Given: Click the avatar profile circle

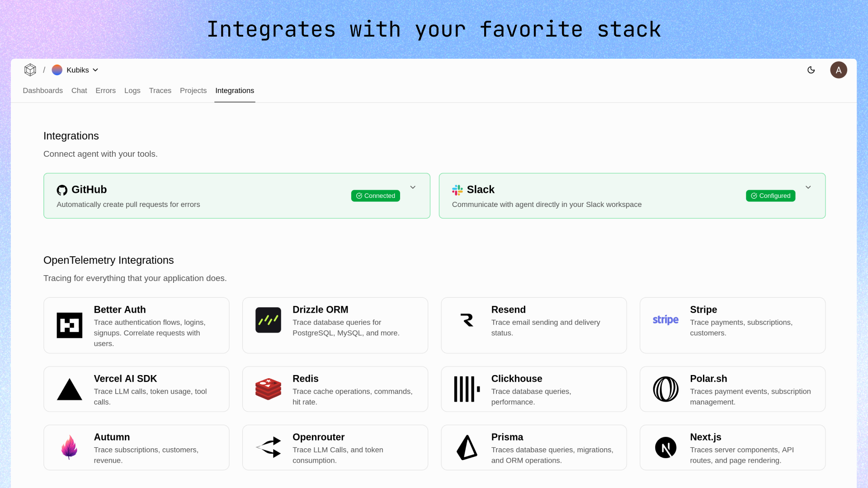Looking at the screenshot, I should (x=839, y=70).
